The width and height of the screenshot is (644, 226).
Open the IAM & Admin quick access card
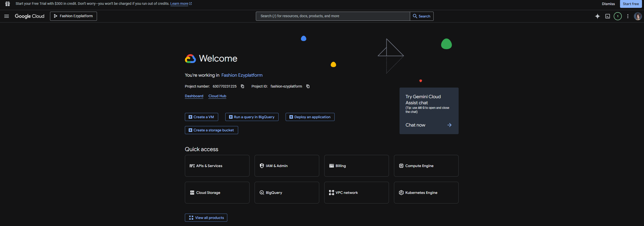pyautogui.click(x=287, y=166)
